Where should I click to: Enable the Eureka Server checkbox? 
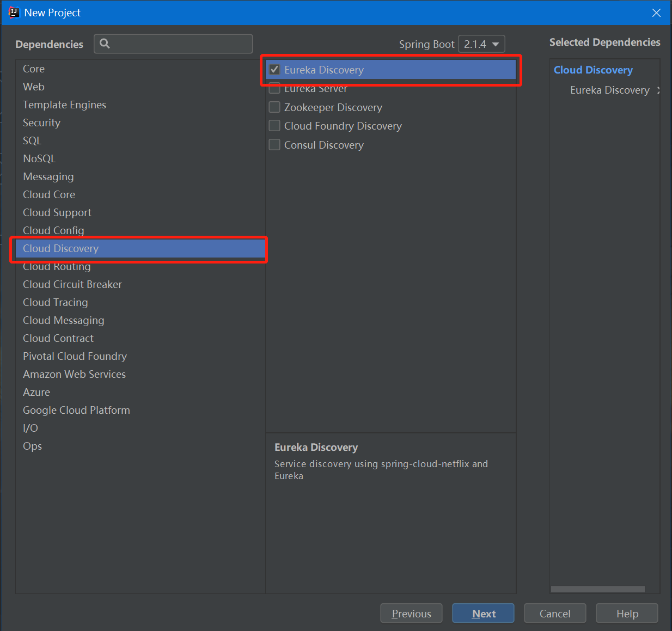[274, 89]
